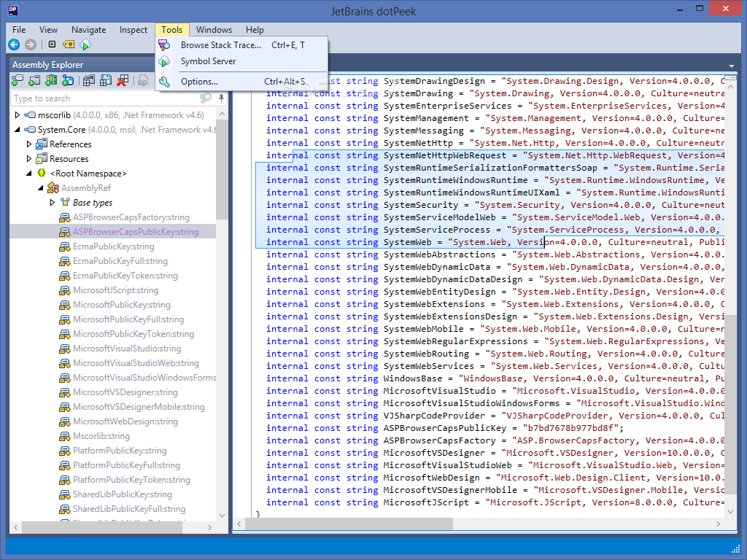Click the open assembly list icon

click(89, 81)
